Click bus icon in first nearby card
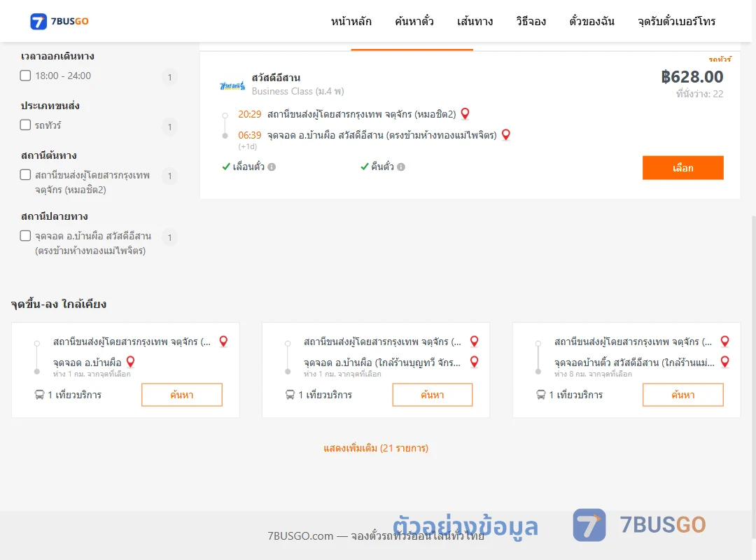756x560 pixels. [x=39, y=395]
